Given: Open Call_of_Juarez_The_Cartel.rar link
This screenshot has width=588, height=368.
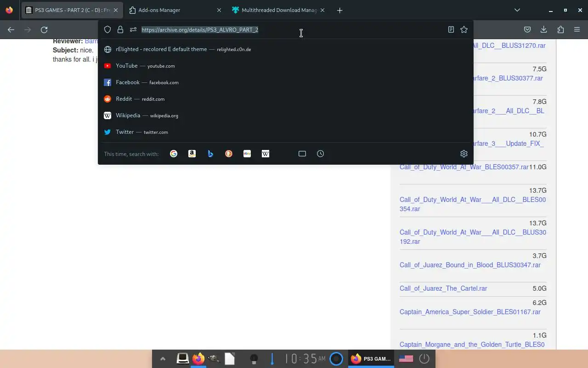Looking at the screenshot, I should coord(443,288).
